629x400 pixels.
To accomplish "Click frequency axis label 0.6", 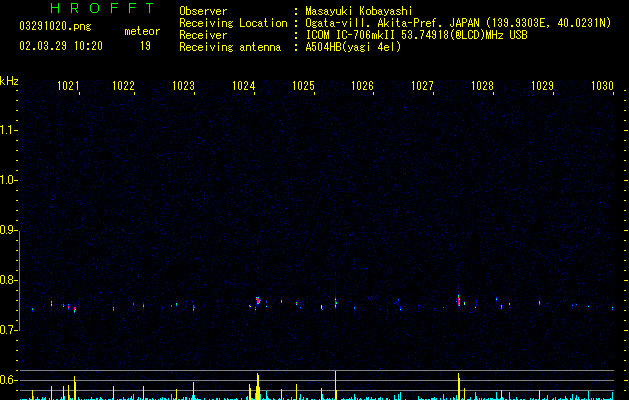I will click(8, 380).
